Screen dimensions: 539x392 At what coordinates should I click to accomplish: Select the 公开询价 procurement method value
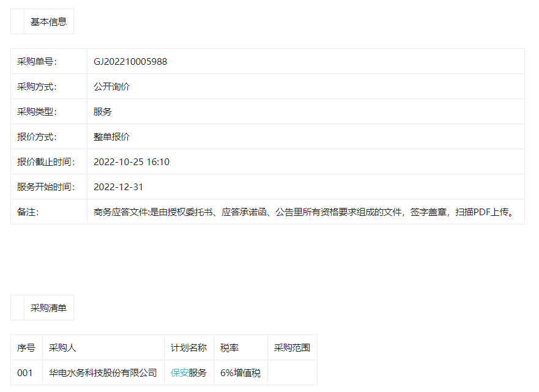[x=111, y=86]
